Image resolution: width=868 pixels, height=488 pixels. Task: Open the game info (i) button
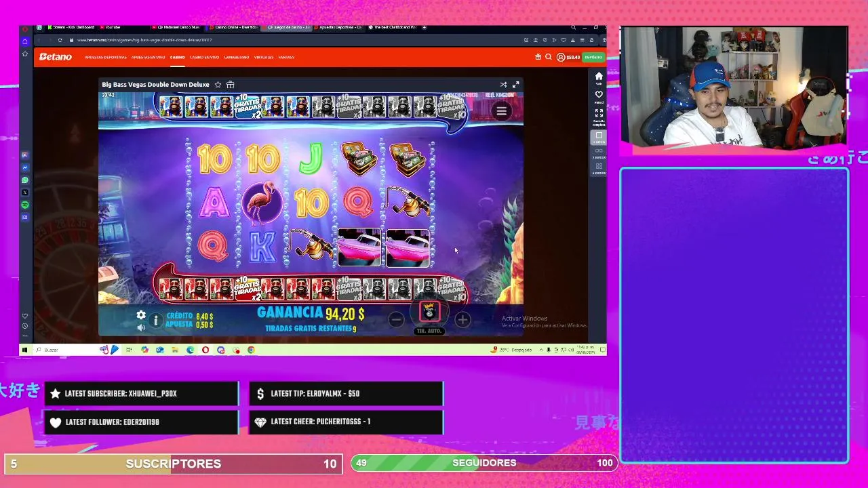156,321
